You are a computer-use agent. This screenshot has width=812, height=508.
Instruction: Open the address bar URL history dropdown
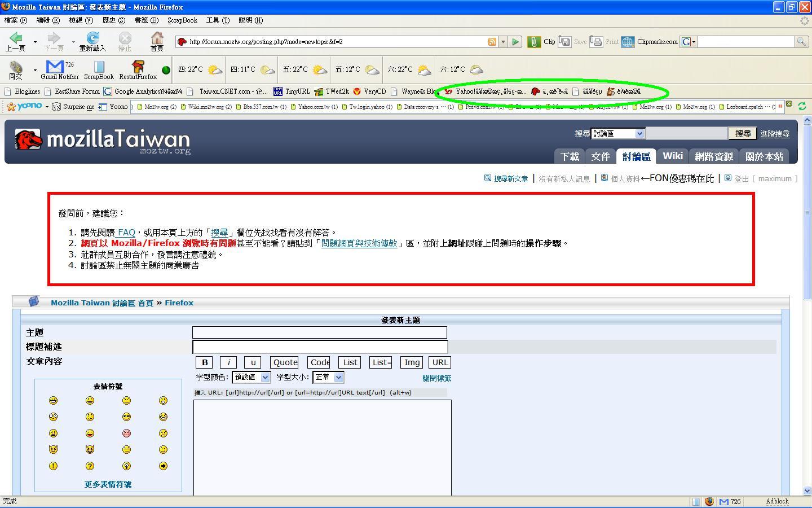point(502,42)
